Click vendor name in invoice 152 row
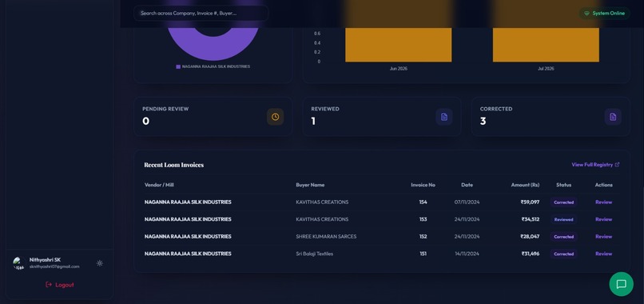 tap(188, 237)
